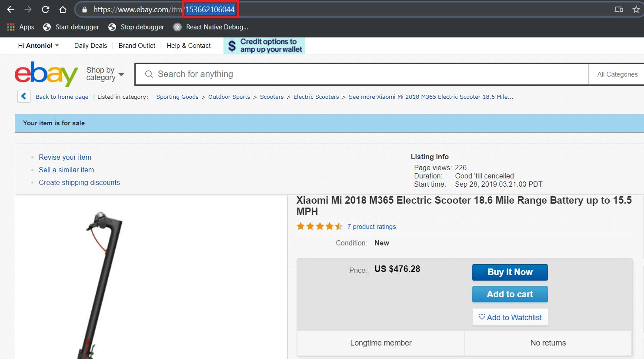Bookmark the page with the star icon
Screen dimensions: 644x359
[x=636, y=9]
